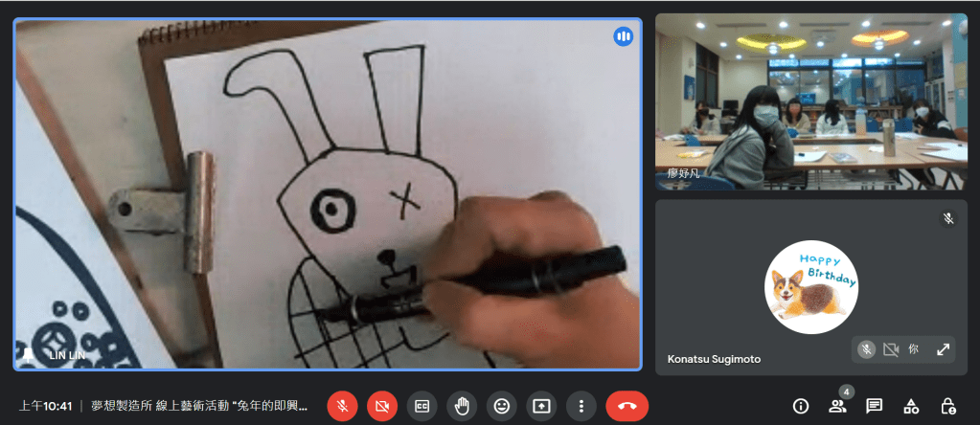Image resolution: width=980 pixels, height=425 pixels.
Task: Open the Activities panel
Action: coord(911,406)
